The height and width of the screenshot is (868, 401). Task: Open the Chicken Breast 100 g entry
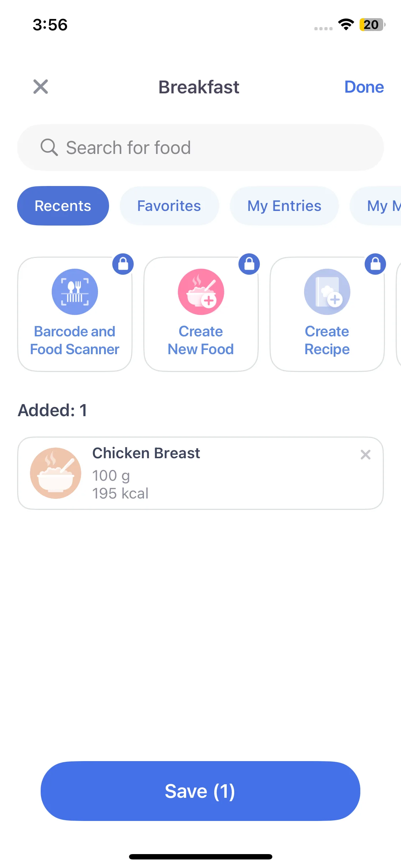200,473
